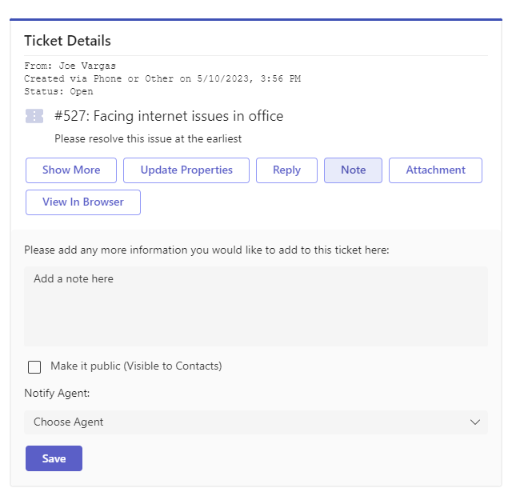
Task: Click the 'Please resolve this issue' description text
Action: (148, 139)
